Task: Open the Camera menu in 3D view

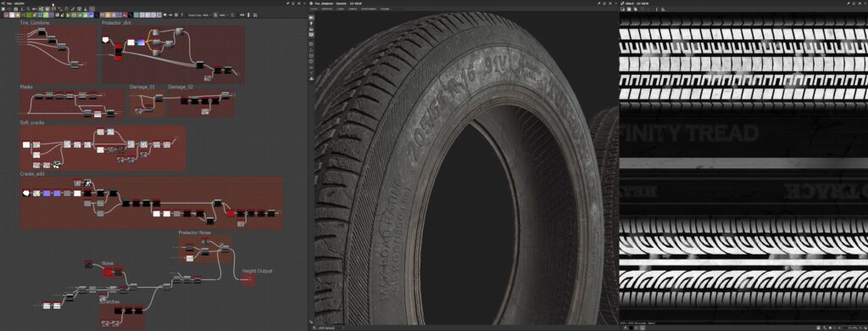Action: (x=353, y=8)
